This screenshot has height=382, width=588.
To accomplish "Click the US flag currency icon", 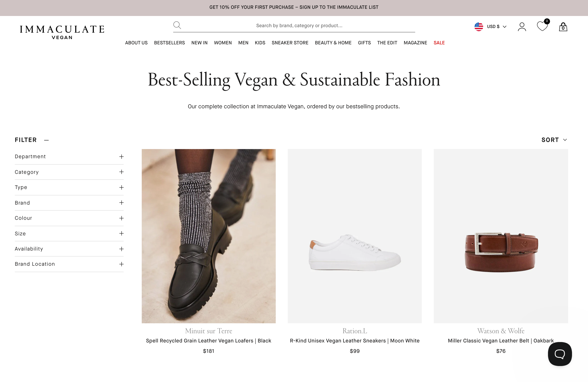I will [479, 26].
